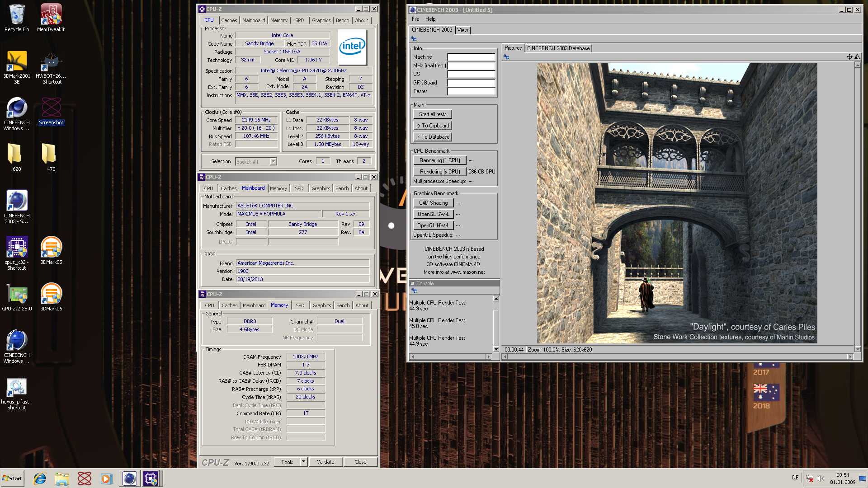Click the network tray icon with red X
The height and width of the screenshot is (488, 868).
[x=810, y=479]
